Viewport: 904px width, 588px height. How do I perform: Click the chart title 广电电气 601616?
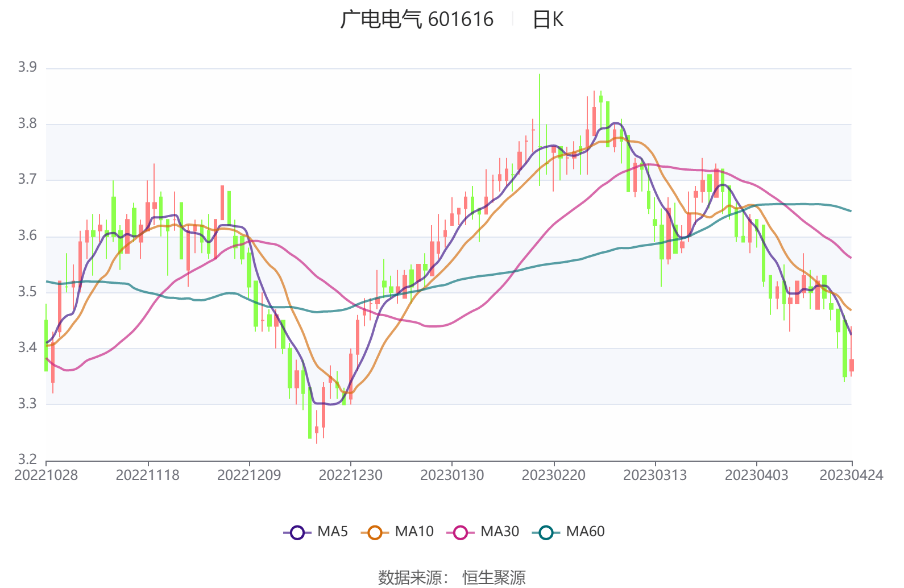click(417, 19)
